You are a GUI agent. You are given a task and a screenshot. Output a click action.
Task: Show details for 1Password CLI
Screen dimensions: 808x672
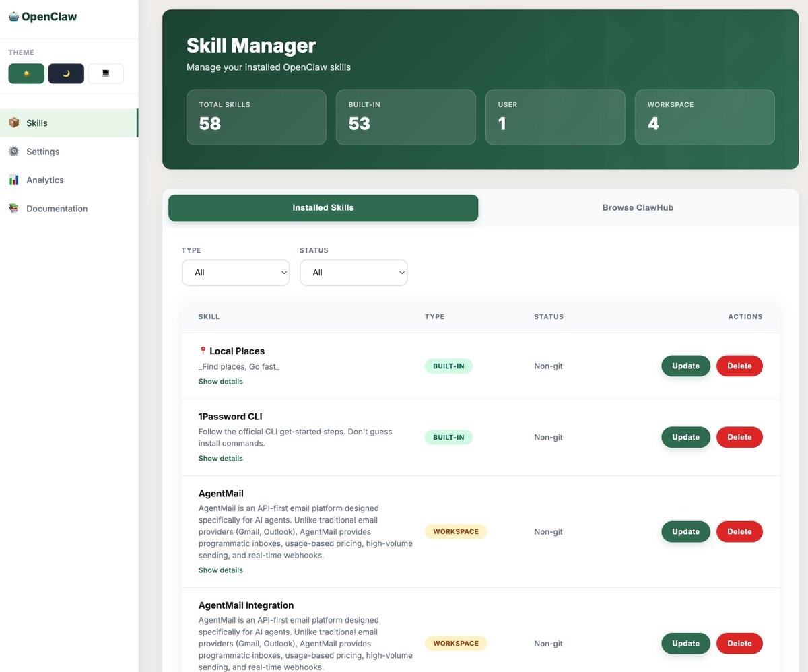tap(221, 459)
